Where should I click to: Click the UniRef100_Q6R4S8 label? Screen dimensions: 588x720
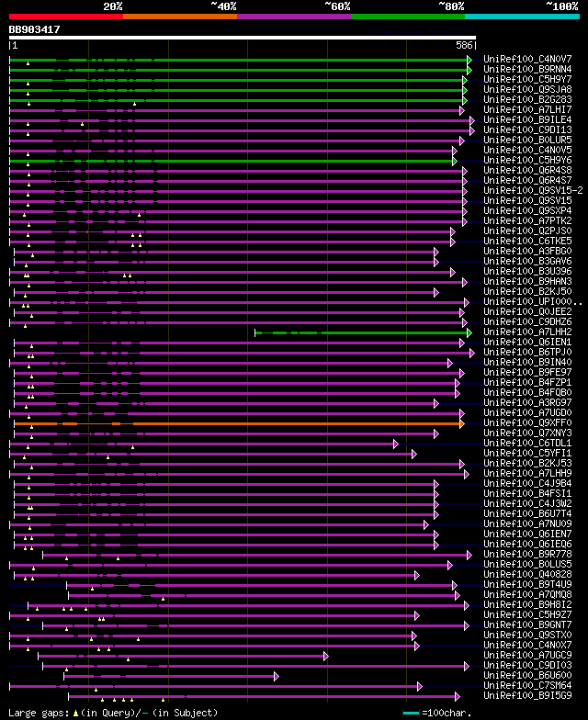pyautogui.click(x=527, y=171)
